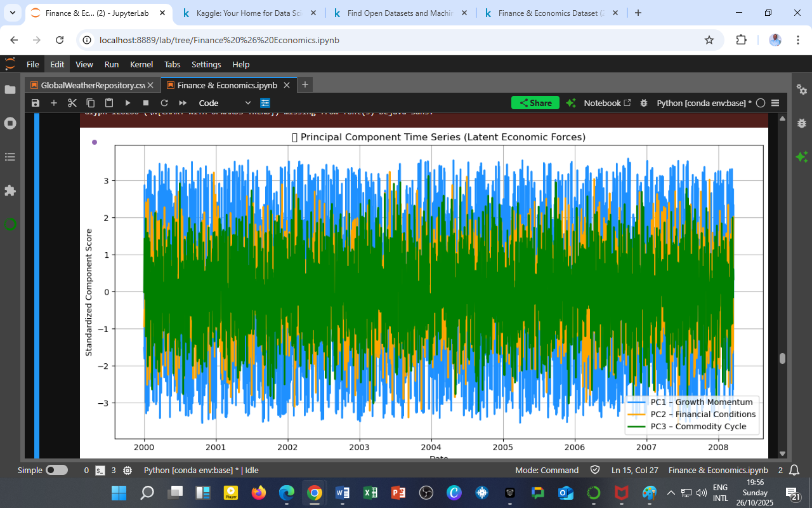Restart kernel and run all cells
This screenshot has width=812, height=508.
point(183,103)
